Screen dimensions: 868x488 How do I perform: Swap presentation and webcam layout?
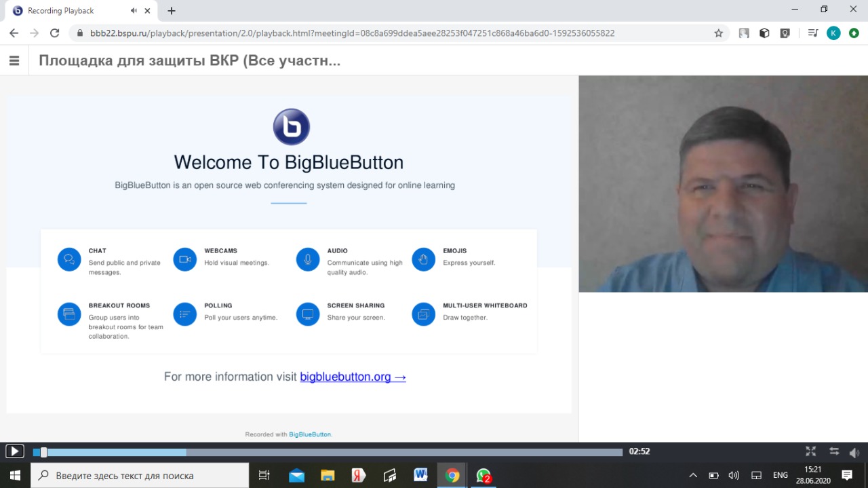click(833, 451)
